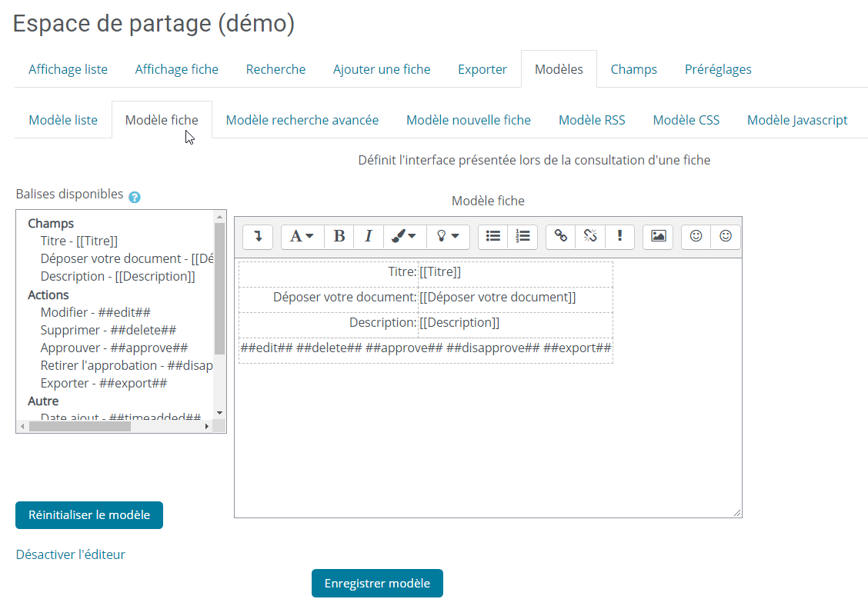
Task: Open the Modèle CSS sub-tab
Action: pyautogui.click(x=686, y=120)
